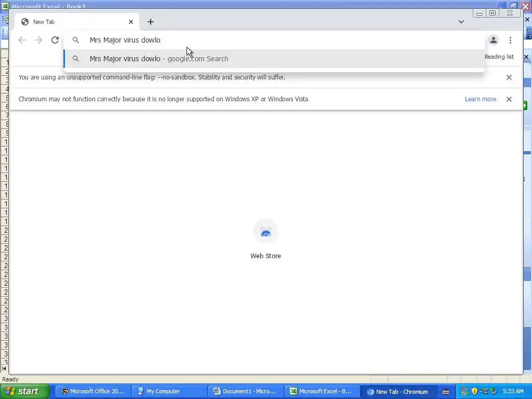Open the Web Store shortcut

click(x=265, y=239)
